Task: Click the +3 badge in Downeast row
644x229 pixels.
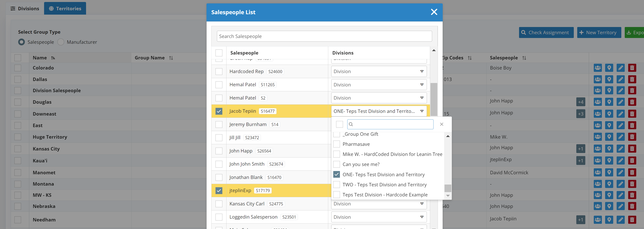Action: (x=580, y=114)
